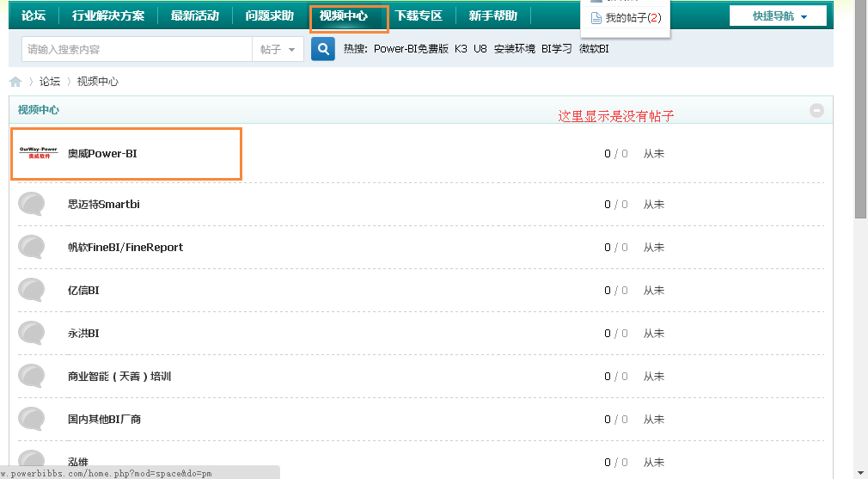Click 从未 in the 奥威Power-BI row
This screenshot has width=868, height=479.
(653, 153)
